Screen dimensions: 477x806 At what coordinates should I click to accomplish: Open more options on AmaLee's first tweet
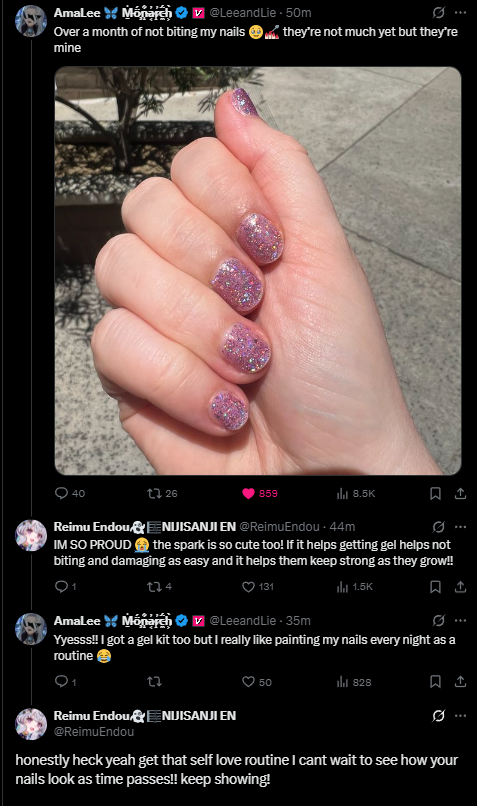point(461,12)
